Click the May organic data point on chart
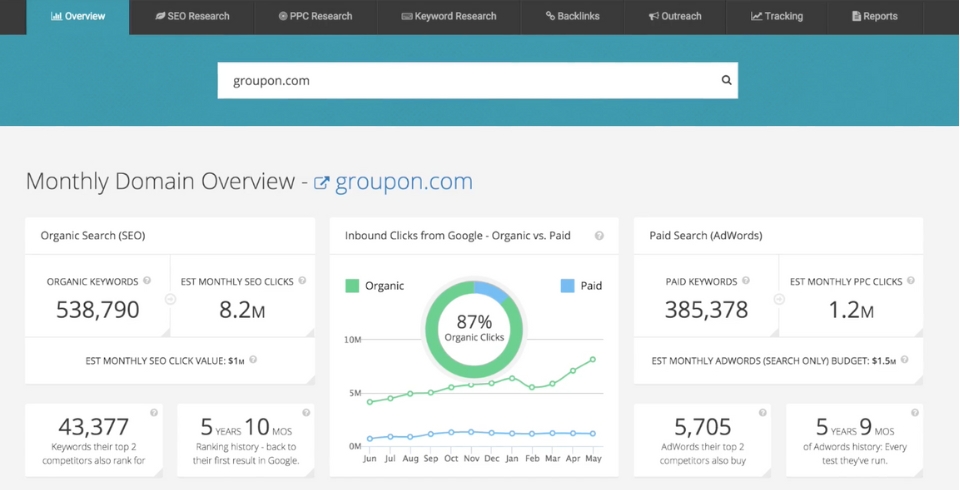Screen dimensions: 960x490 [593, 360]
